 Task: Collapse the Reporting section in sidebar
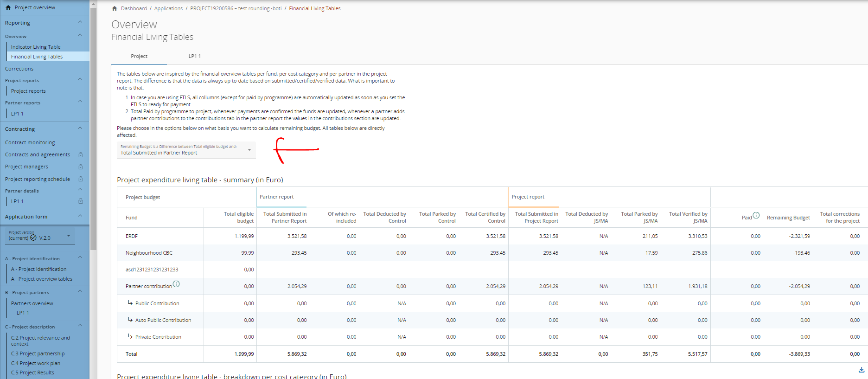80,22
